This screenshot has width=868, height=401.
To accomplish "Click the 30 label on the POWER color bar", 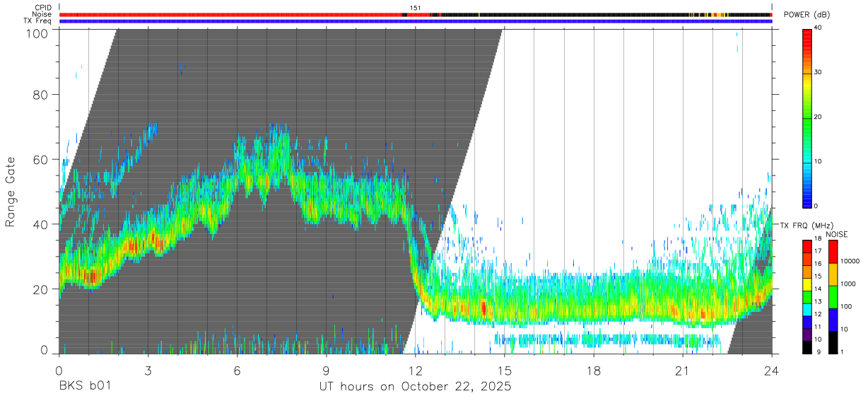I will point(818,72).
